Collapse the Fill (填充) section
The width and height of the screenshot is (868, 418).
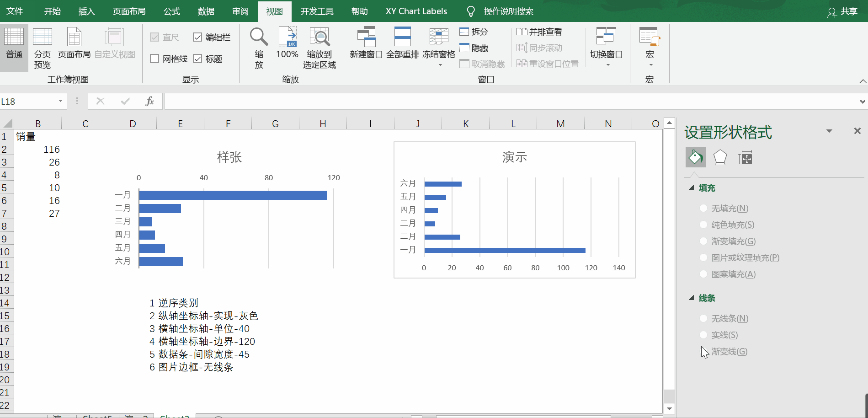coord(692,188)
